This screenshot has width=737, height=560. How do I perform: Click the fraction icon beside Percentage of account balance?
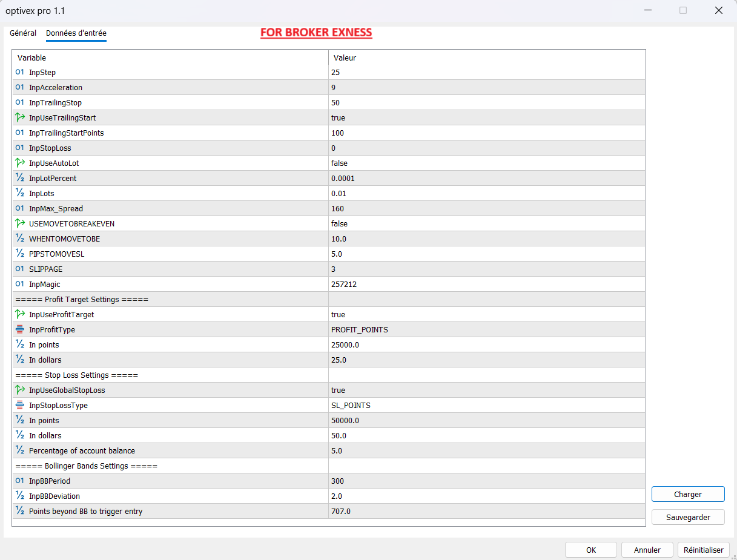pyautogui.click(x=19, y=450)
